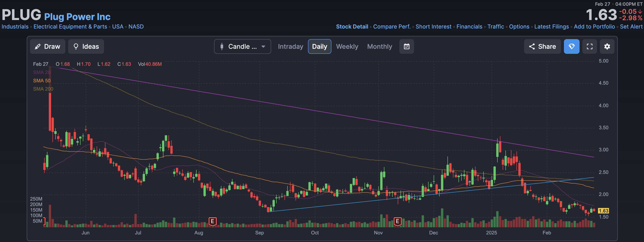Click the PLUG ticker symbol
The image size is (644, 242).
pyautogui.click(x=21, y=15)
